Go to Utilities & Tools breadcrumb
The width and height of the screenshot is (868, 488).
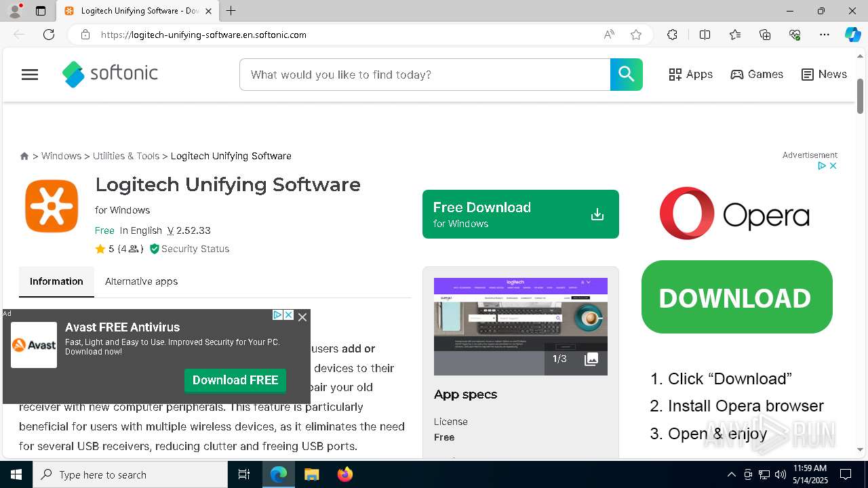pos(126,156)
